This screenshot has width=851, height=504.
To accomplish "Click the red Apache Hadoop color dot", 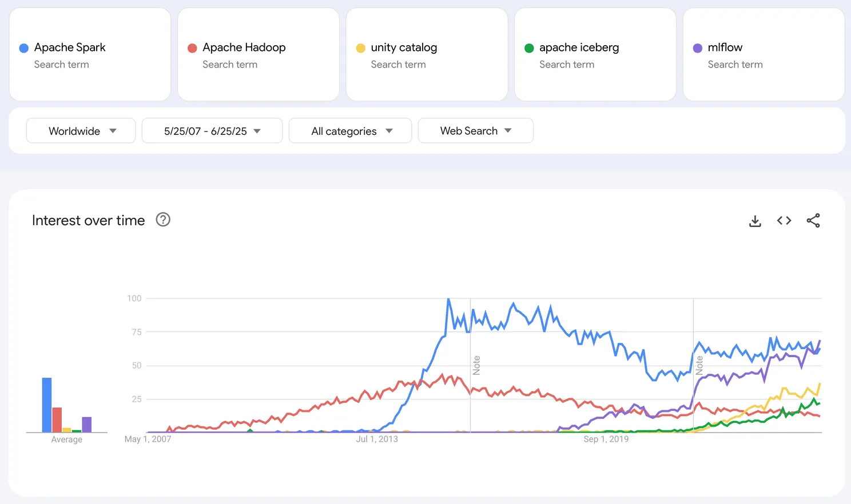I will pos(192,48).
